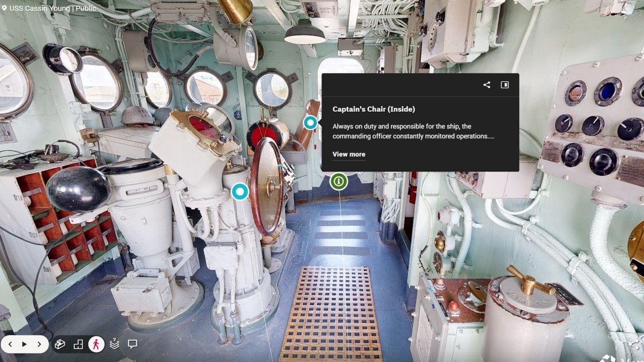Click "View more" in the tag popup

pos(349,154)
